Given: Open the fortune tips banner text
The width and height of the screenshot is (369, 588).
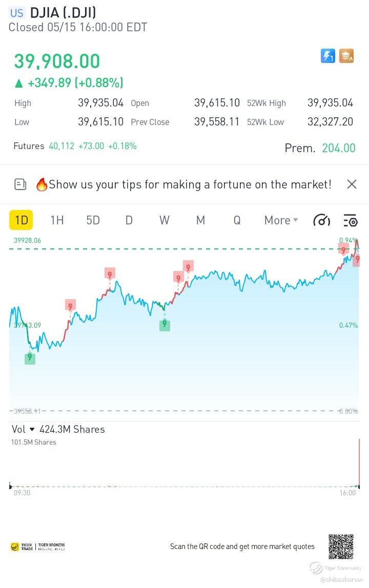Looking at the screenshot, I should (190, 184).
